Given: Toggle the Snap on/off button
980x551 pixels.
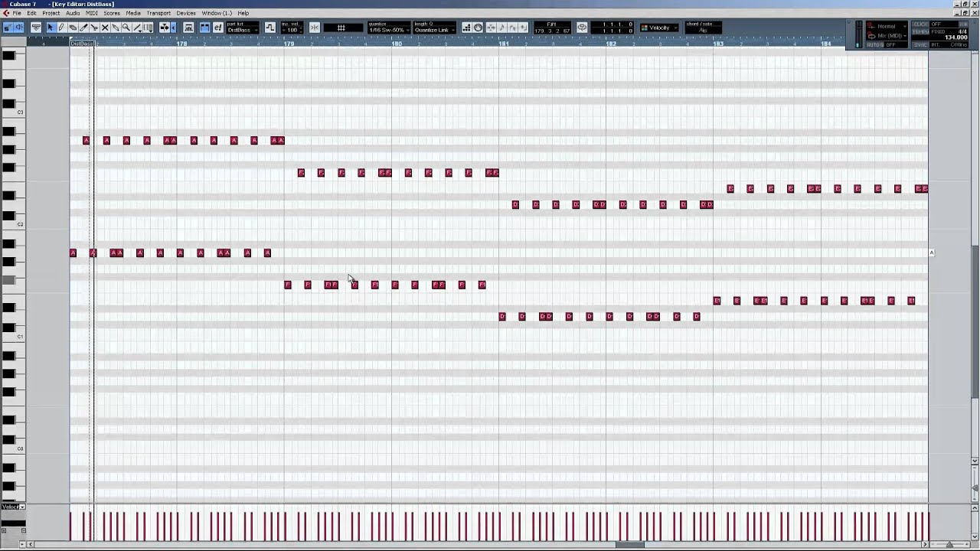Looking at the screenshot, I should click(x=314, y=28).
